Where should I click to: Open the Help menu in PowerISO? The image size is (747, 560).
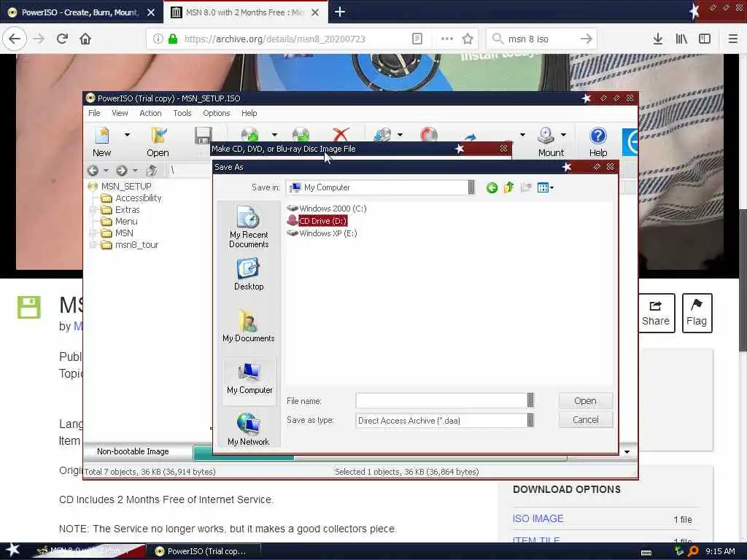point(249,113)
